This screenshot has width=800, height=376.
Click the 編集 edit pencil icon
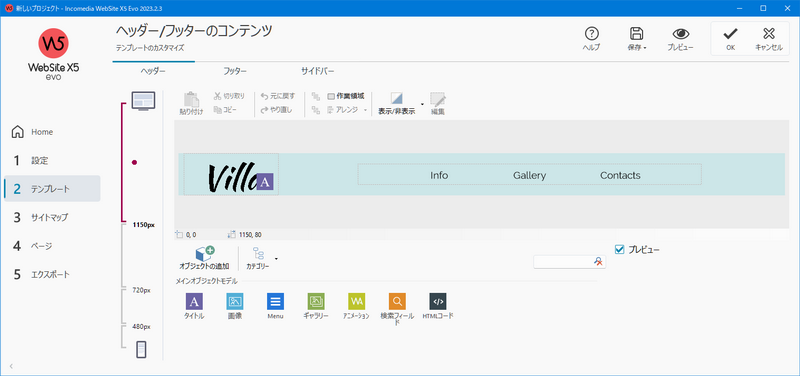pos(438,104)
